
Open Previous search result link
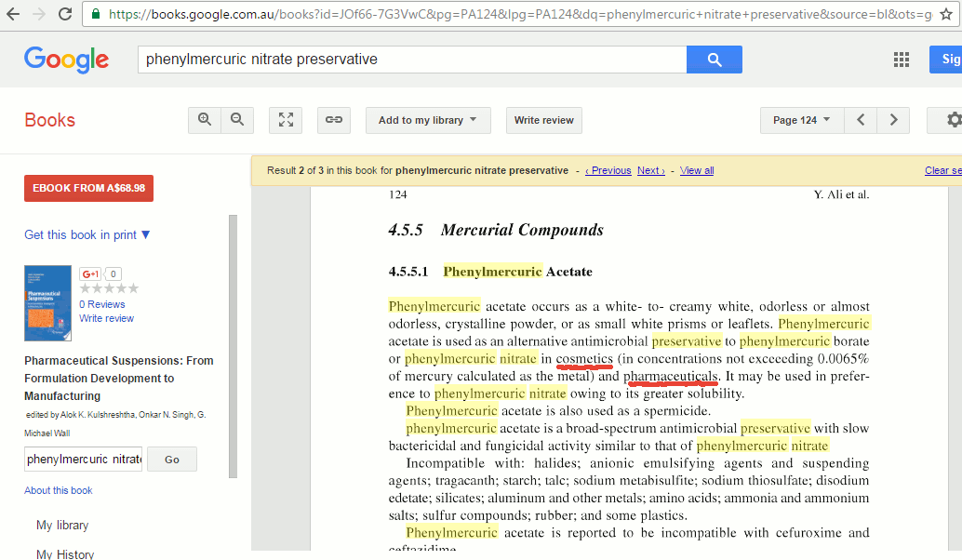608,170
